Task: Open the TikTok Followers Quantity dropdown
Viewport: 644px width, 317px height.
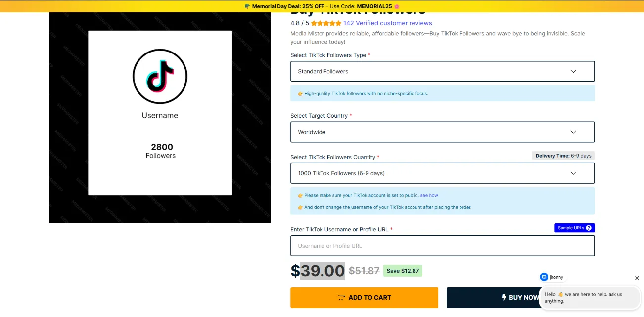Action: click(442, 173)
